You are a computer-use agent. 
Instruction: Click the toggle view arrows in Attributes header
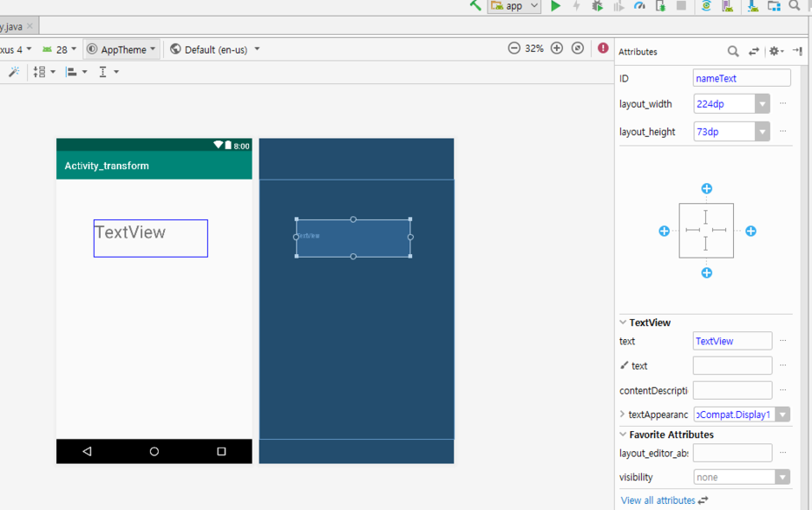tap(754, 51)
